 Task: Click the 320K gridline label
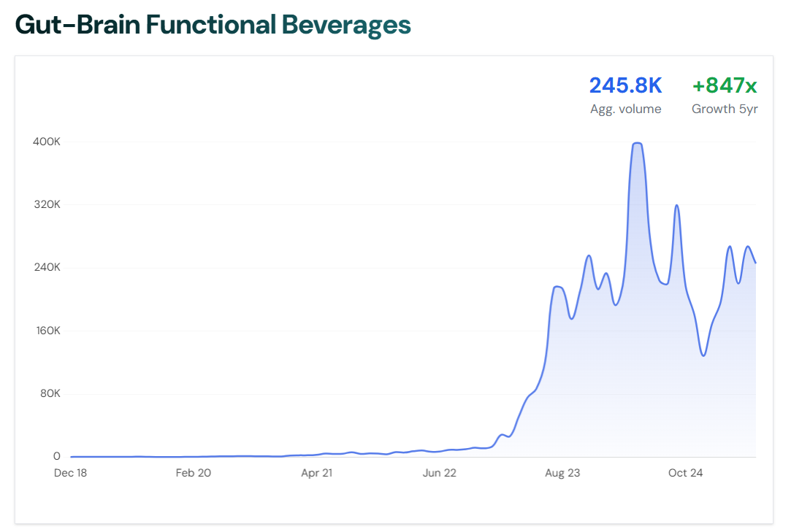tap(48, 204)
